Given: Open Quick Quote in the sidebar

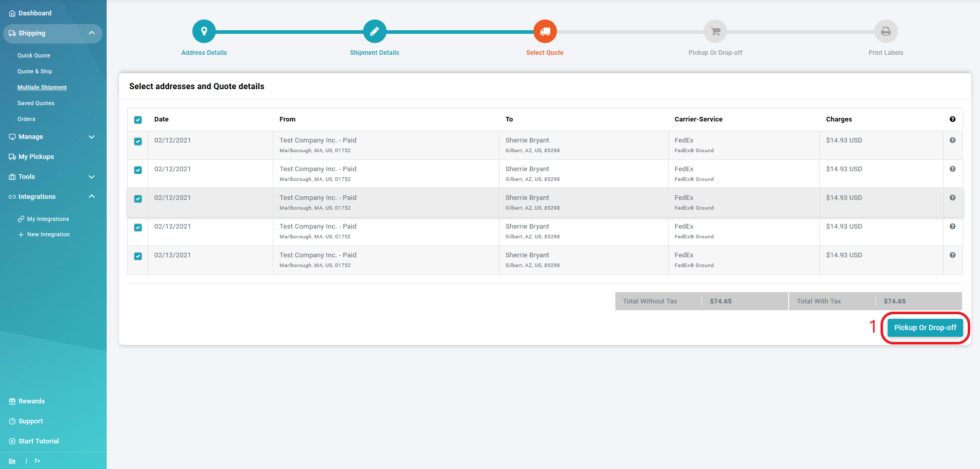Looking at the screenshot, I should click(34, 55).
